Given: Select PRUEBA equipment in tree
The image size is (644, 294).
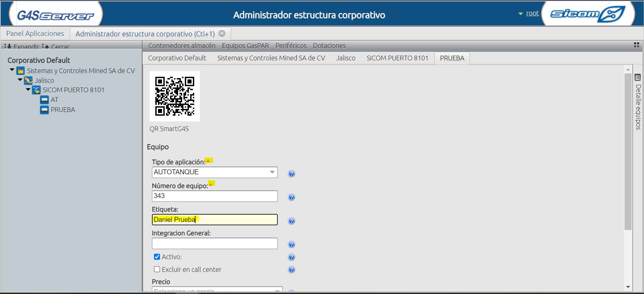Looking at the screenshot, I should (x=63, y=110).
